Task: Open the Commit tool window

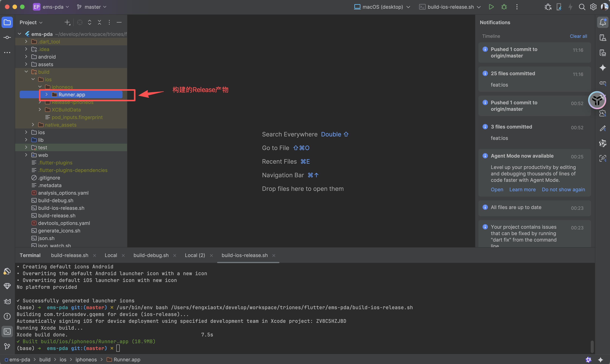Action: [7, 38]
